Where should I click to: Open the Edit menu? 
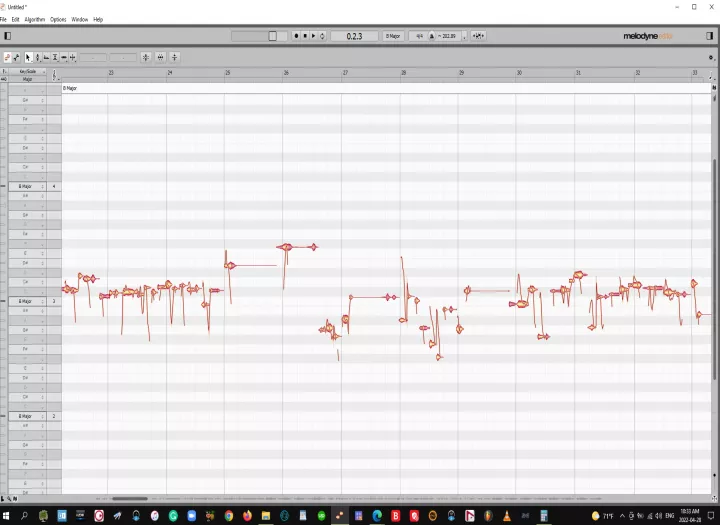pos(16,19)
